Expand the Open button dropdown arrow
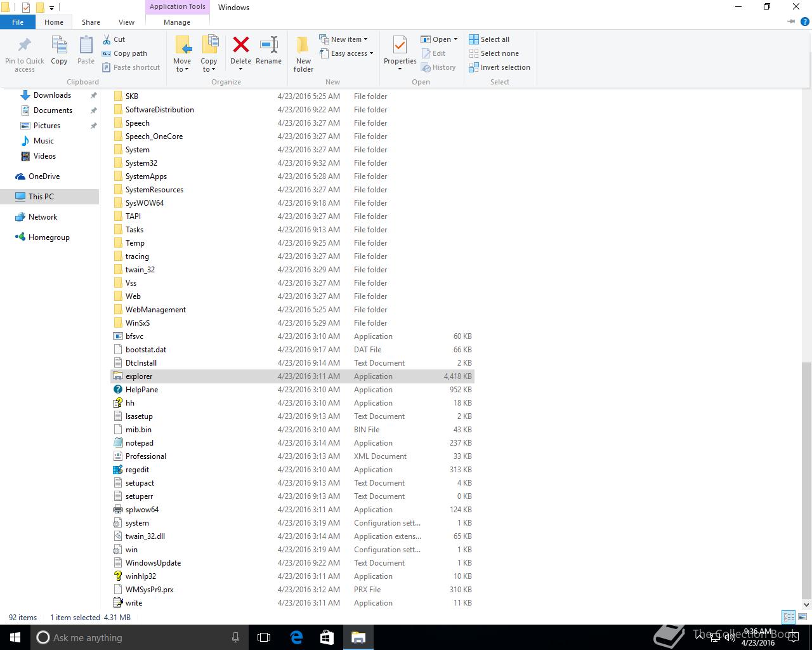 (x=455, y=39)
